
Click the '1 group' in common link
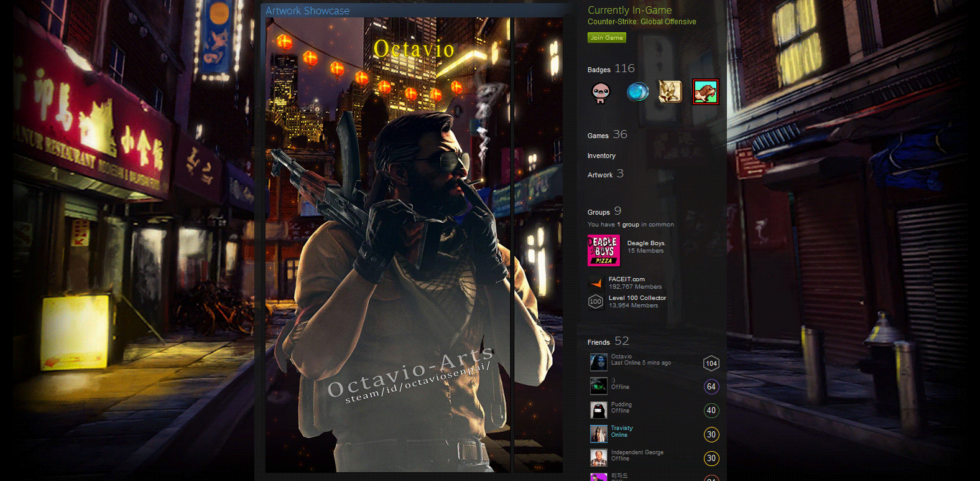coord(628,225)
